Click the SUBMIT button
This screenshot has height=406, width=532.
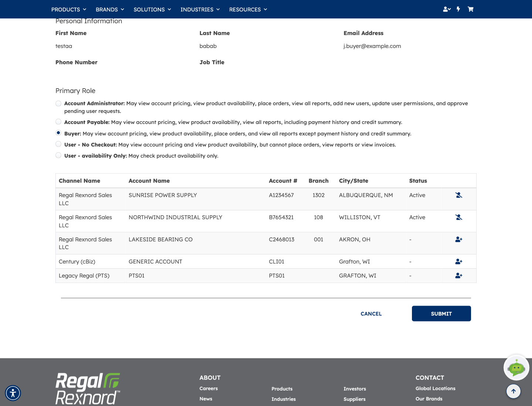pyautogui.click(x=441, y=314)
